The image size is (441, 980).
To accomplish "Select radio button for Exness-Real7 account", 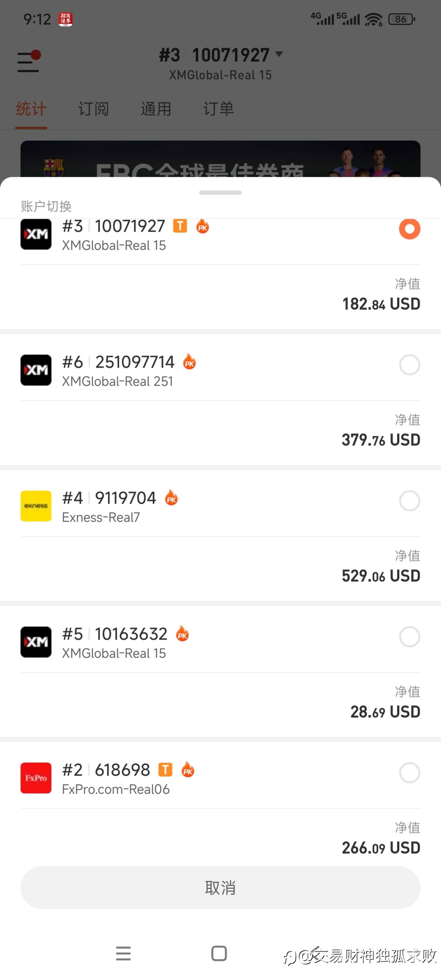I will (x=409, y=501).
